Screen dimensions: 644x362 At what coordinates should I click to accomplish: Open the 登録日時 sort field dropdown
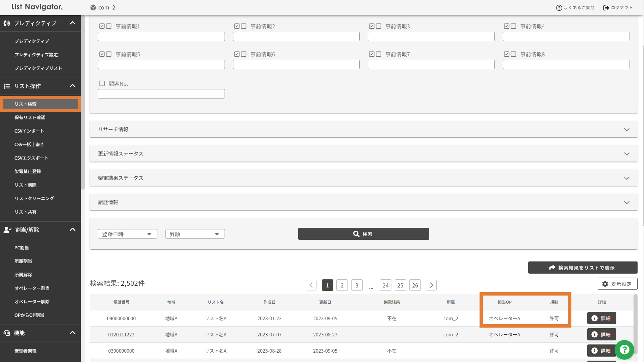coord(127,234)
